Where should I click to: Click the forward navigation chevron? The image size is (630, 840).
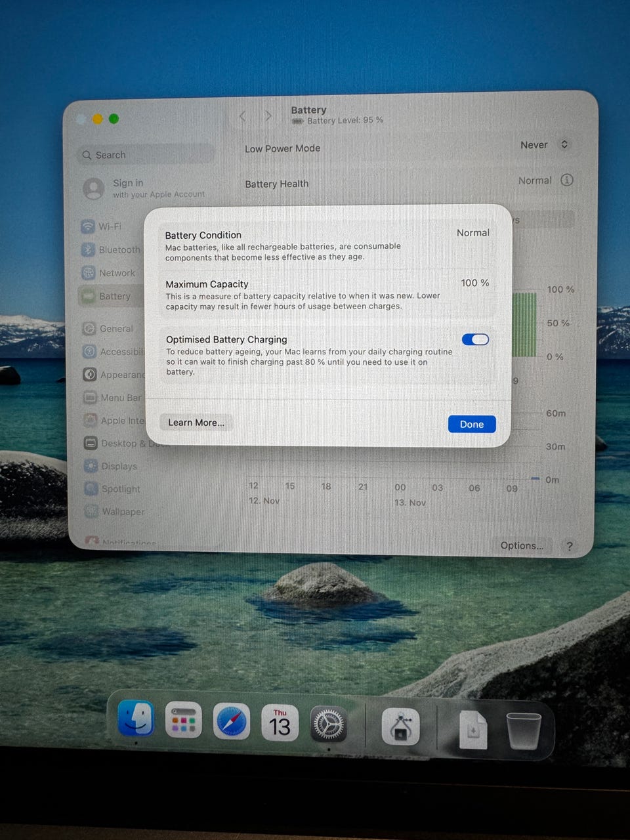pos(268,116)
